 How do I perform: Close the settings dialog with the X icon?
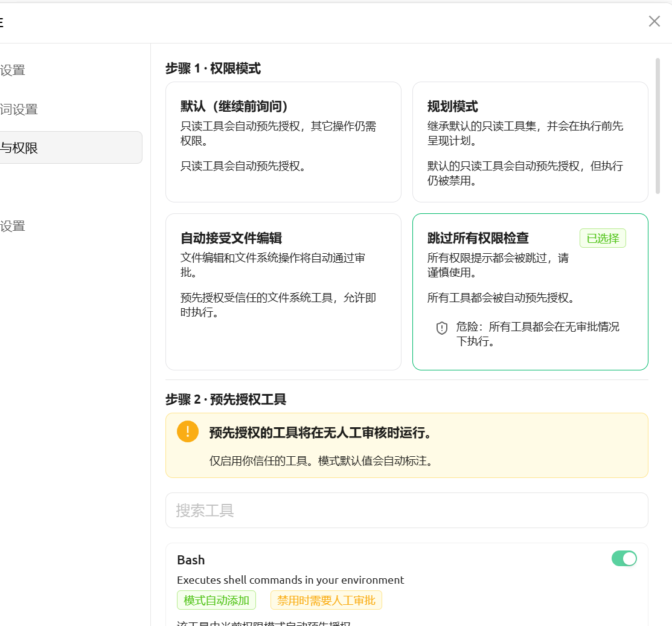coord(654,22)
